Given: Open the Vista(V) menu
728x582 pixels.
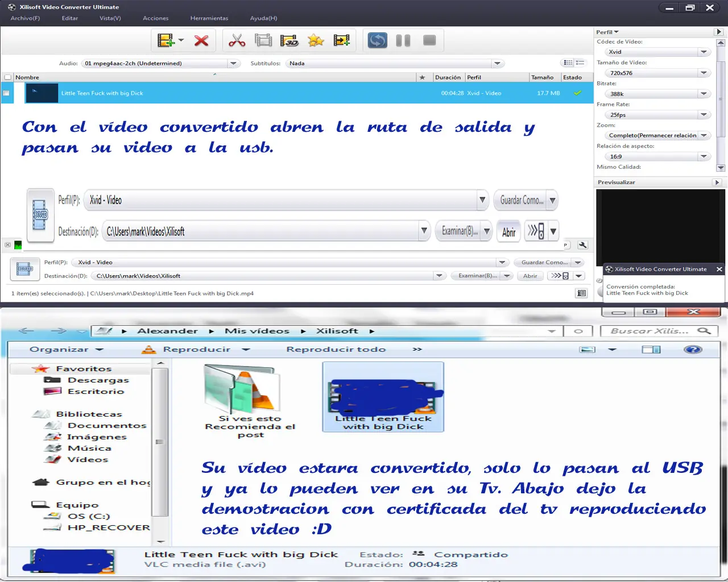Looking at the screenshot, I should pyautogui.click(x=110, y=18).
